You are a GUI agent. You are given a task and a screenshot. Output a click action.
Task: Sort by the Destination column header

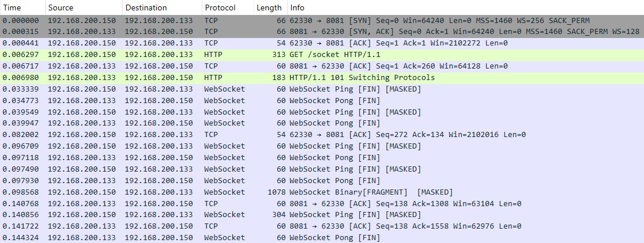point(146,7)
